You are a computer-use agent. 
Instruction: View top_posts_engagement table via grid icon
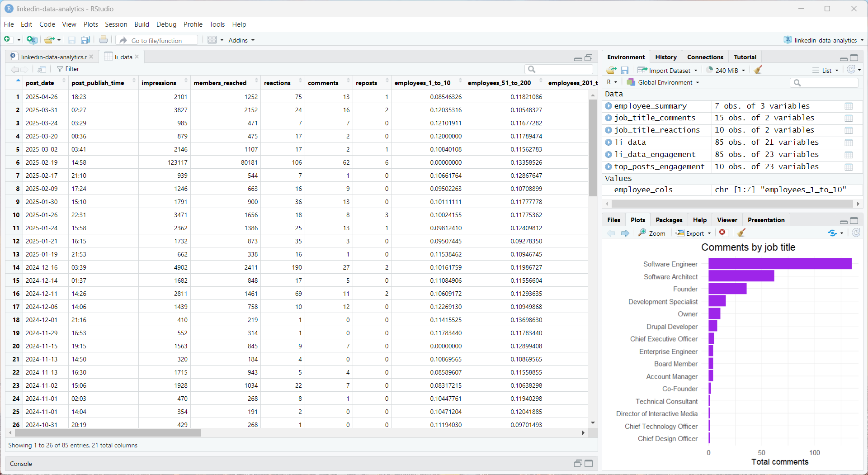[849, 167]
